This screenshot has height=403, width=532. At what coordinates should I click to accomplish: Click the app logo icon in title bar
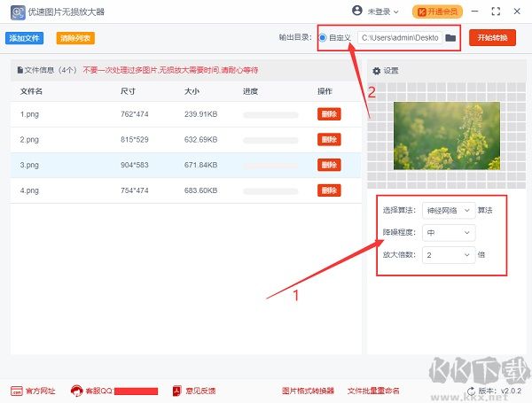click(x=18, y=12)
